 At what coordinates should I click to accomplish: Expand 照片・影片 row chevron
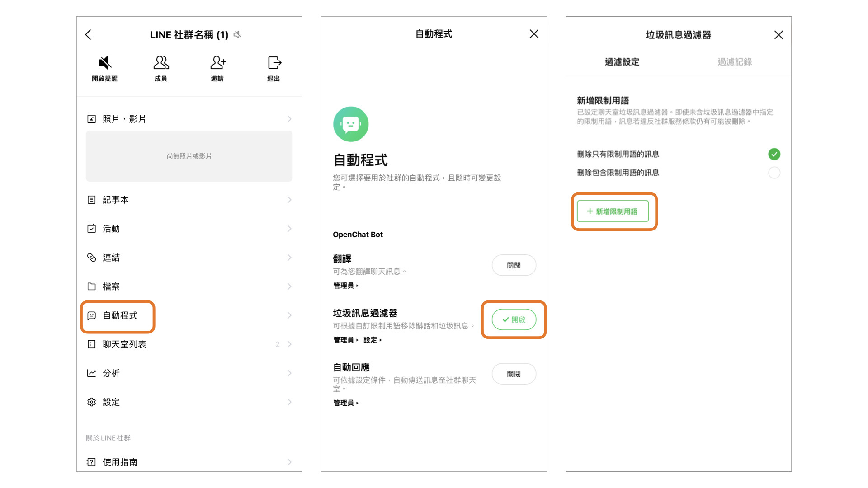click(x=289, y=119)
